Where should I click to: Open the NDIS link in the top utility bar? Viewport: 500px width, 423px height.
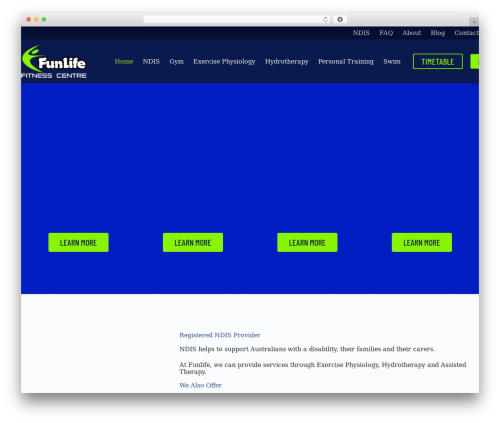click(361, 33)
